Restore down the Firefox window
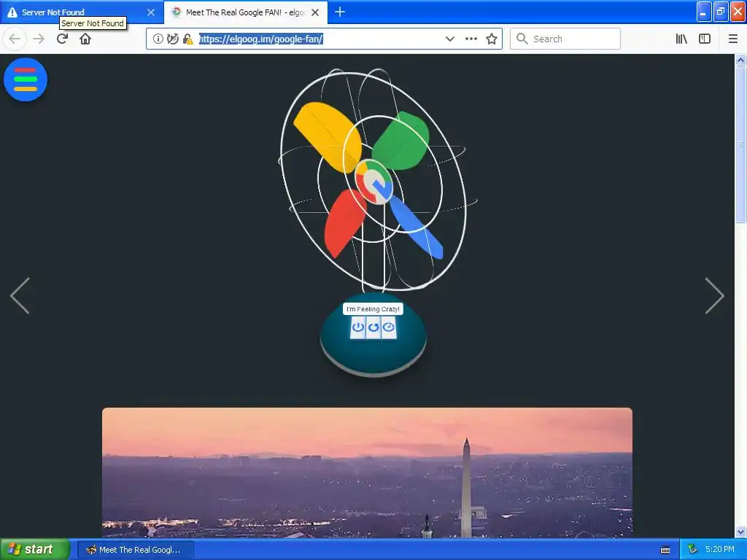 click(x=721, y=12)
